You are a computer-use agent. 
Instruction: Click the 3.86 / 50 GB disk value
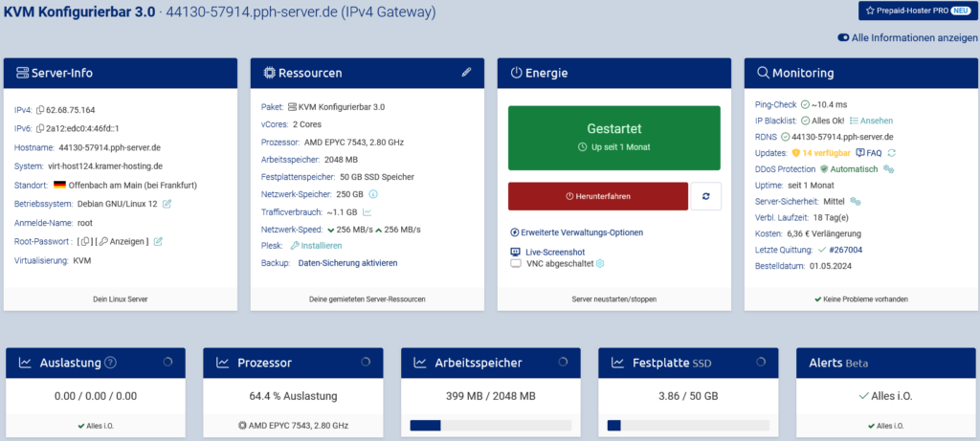point(688,396)
